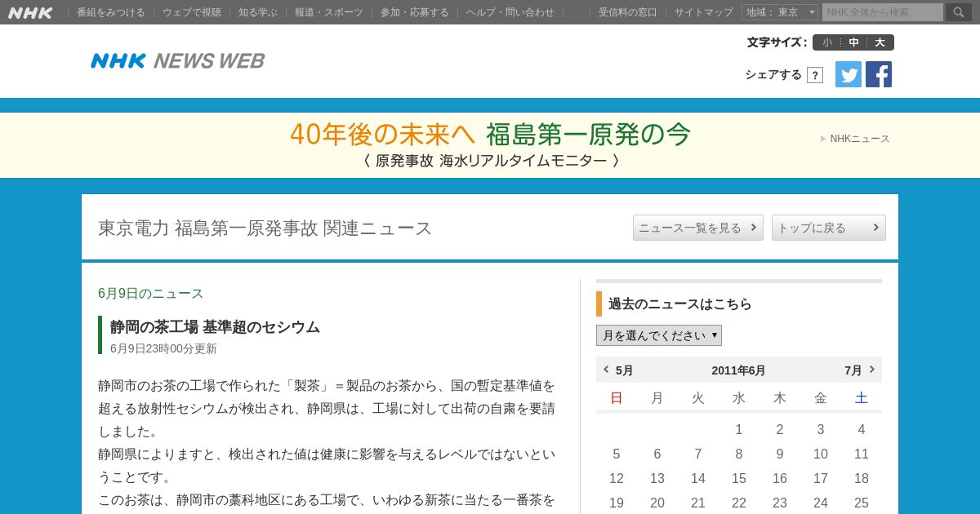Click the headline 静岡の茶工場 基準超のセシウム

coord(215,327)
